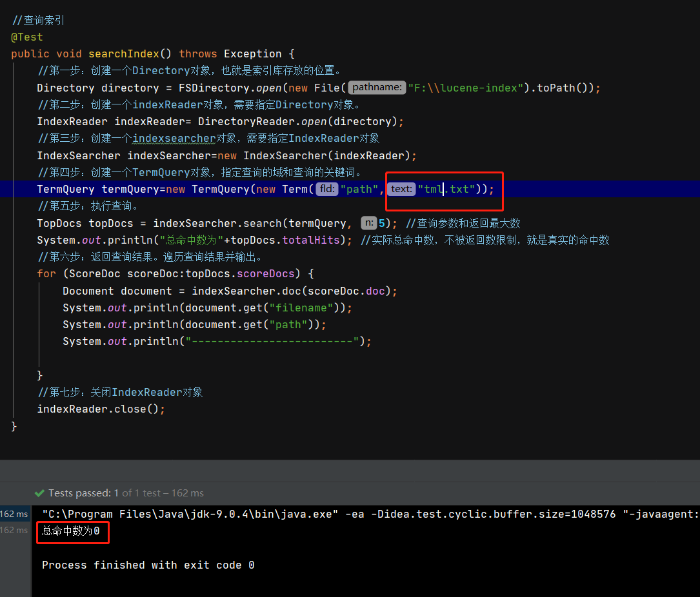Click the Exception class name in method signature
The height and width of the screenshot is (597, 700).
click(x=253, y=54)
